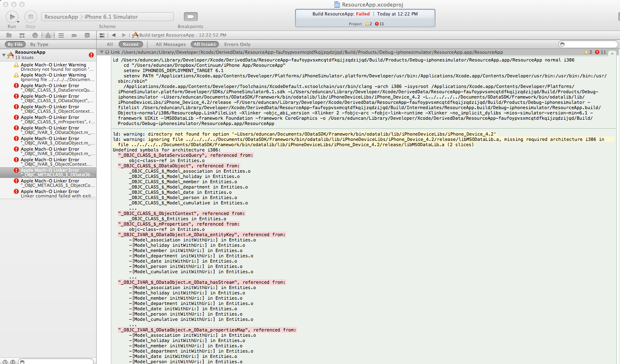Toggle errors-only filter in navigator bottom
620x364 pixels.
(x=13, y=362)
